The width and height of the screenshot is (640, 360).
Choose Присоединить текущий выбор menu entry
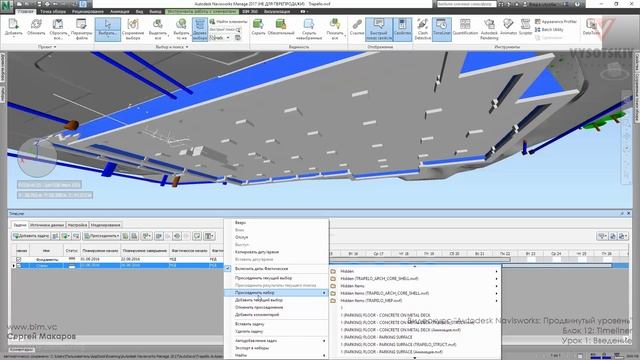coord(263,278)
